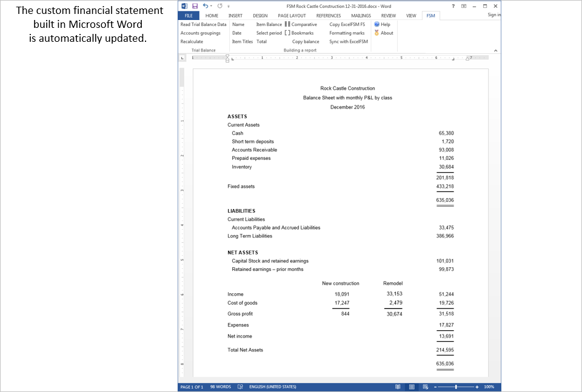Click Recalculate in Trial Balance group

pos(192,42)
